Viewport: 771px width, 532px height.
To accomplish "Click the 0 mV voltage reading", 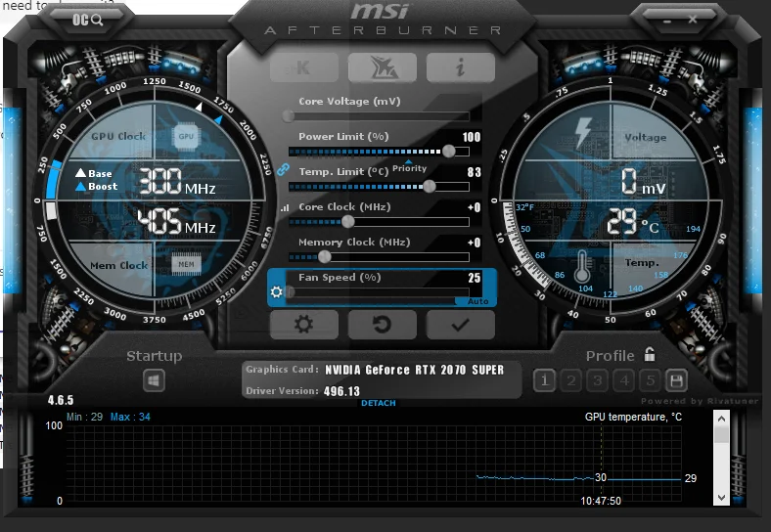I will point(643,181).
